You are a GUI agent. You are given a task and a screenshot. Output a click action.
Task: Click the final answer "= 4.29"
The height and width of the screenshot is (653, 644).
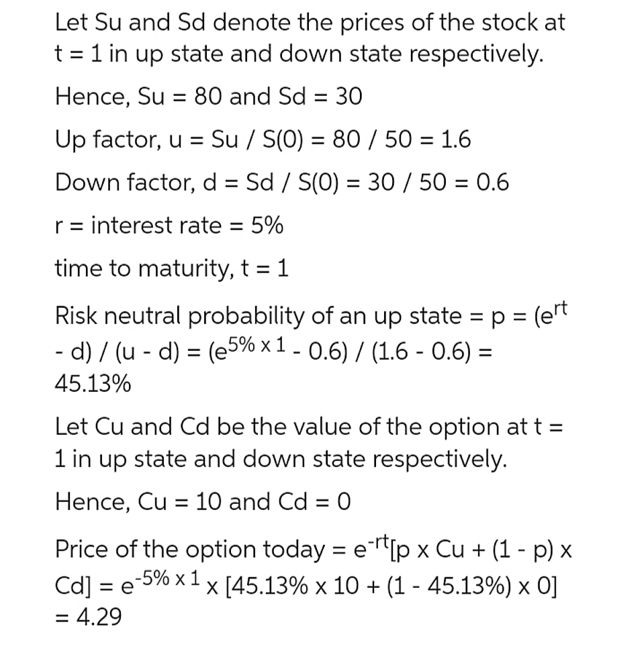[89, 617]
